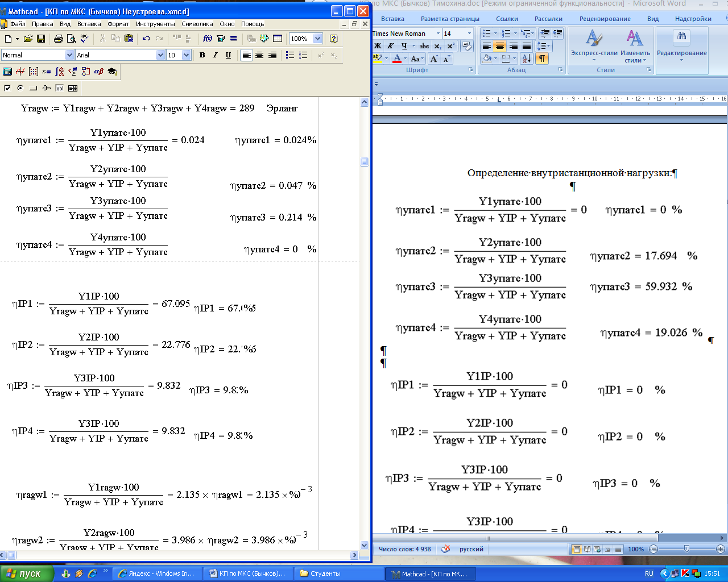
Task: Toggle Word bold Ж button
Action: [x=378, y=46]
